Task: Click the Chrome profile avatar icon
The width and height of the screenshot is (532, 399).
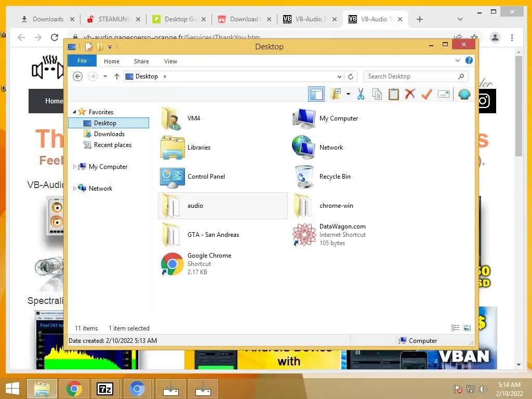Action: tap(495, 37)
